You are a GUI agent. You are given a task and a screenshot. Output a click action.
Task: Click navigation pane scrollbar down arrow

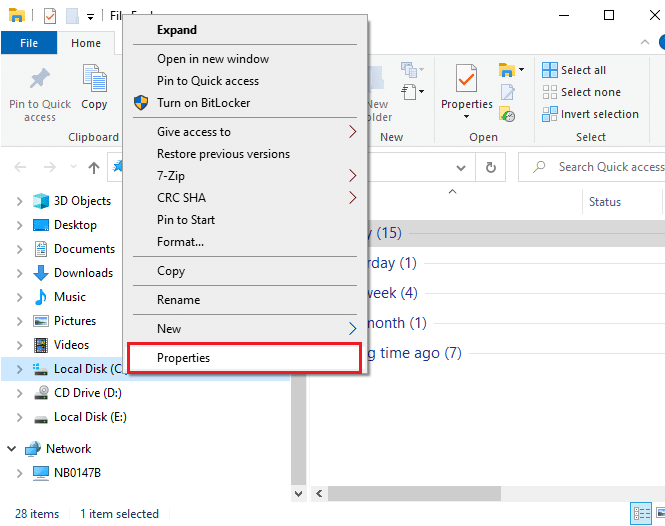[298, 494]
